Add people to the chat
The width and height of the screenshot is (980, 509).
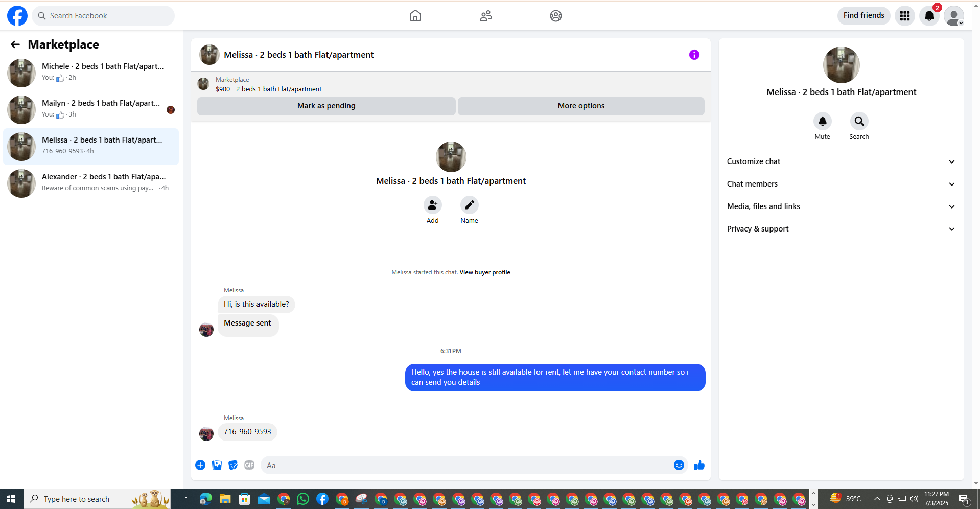433,205
